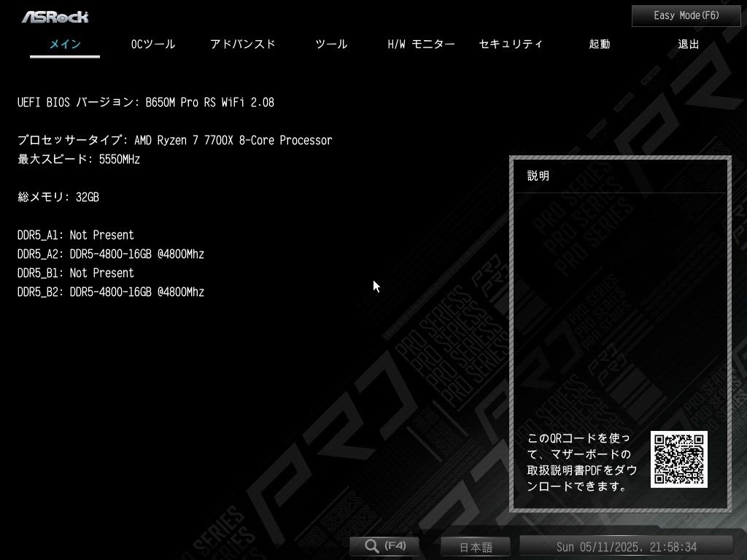The image size is (747, 560).
Task: Click the DDR5_A1: Not Present row
Action: 76,236
